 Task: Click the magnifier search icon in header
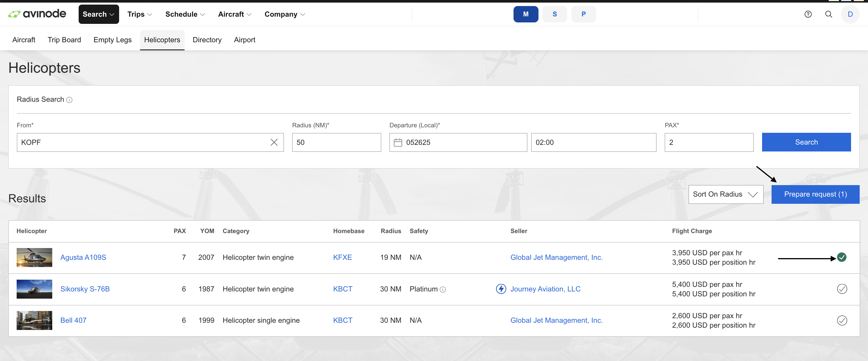[829, 14]
